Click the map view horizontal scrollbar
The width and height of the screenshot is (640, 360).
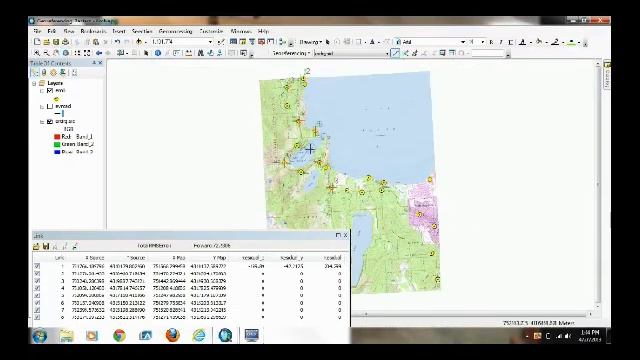click(471, 314)
